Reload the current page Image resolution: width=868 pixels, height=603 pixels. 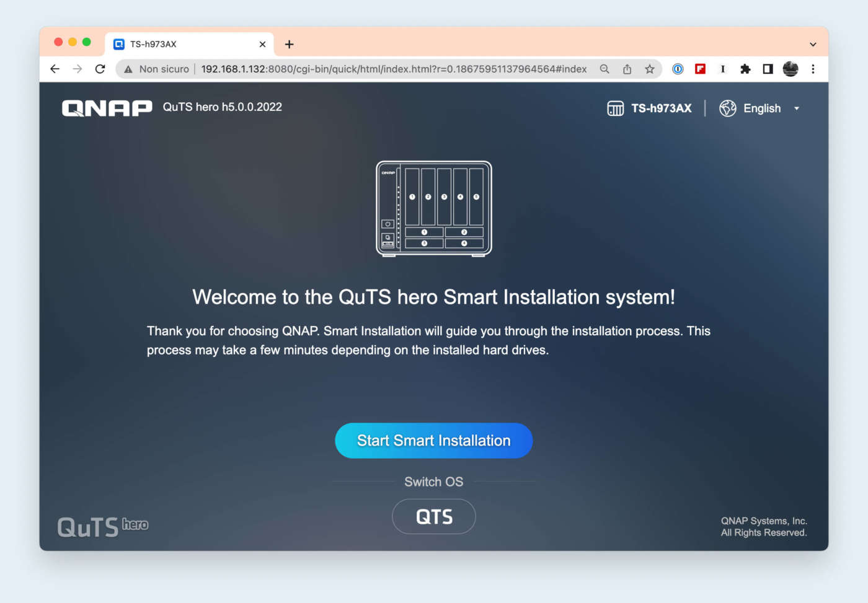(x=100, y=69)
